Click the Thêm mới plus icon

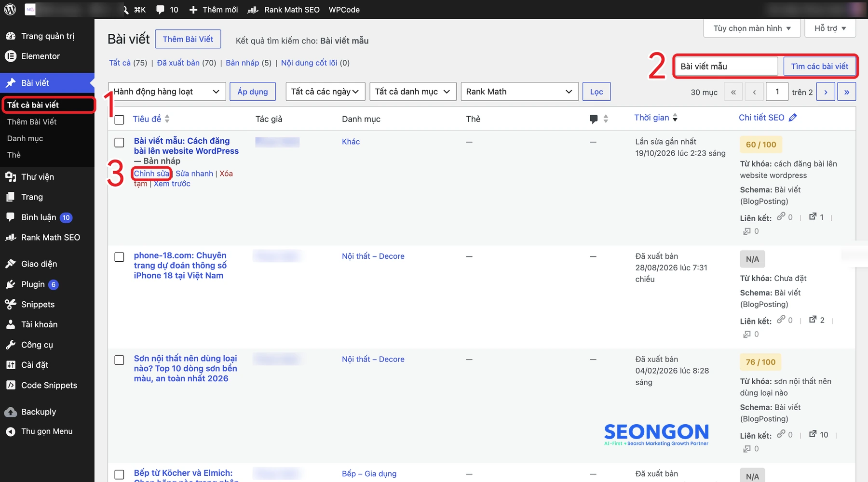pyautogui.click(x=193, y=10)
